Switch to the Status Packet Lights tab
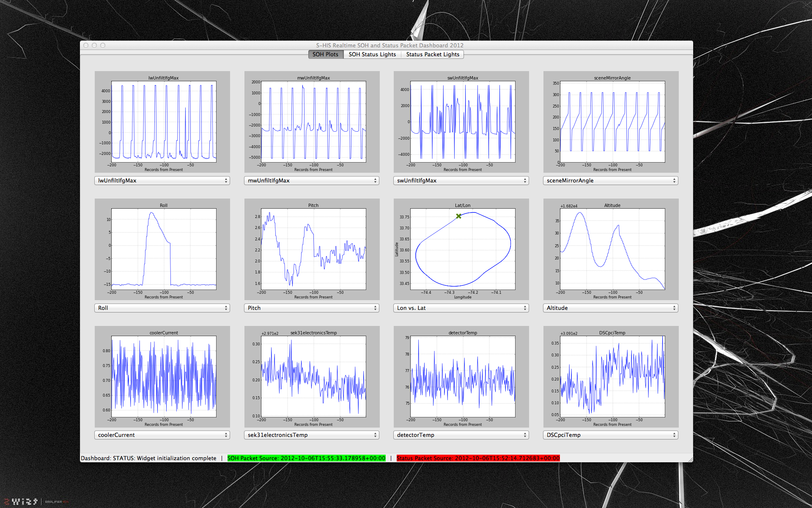The image size is (812, 508). point(432,54)
